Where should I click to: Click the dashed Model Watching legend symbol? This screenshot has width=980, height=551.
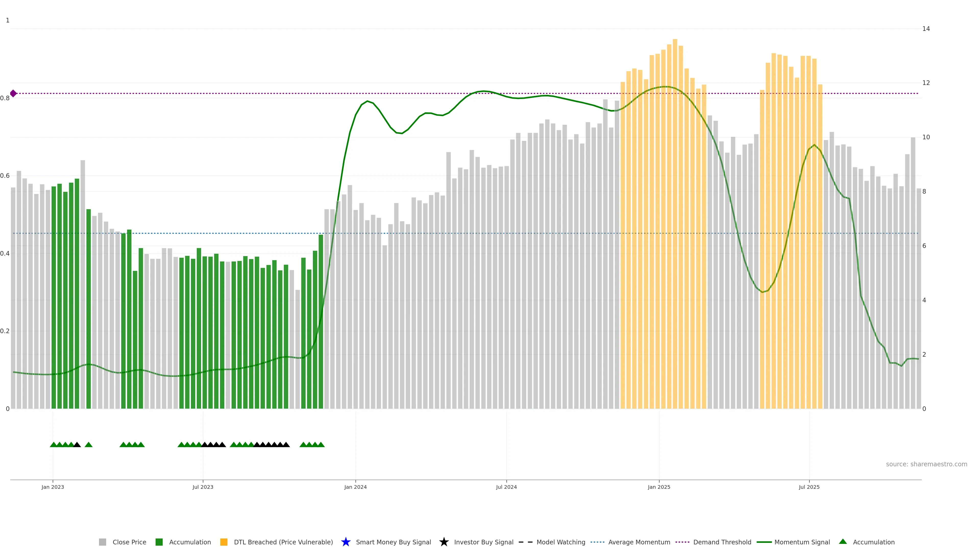point(525,542)
